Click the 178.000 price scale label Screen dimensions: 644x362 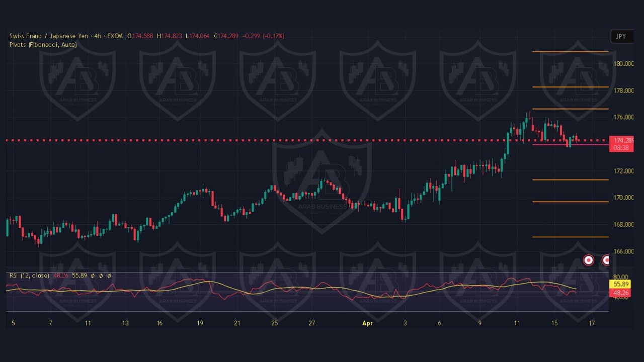pyautogui.click(x=623, y=90)
